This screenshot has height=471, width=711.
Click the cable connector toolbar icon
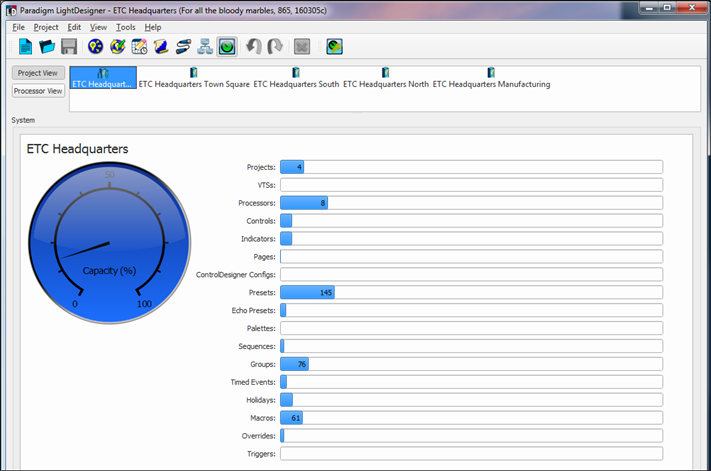tap(183, 46)
